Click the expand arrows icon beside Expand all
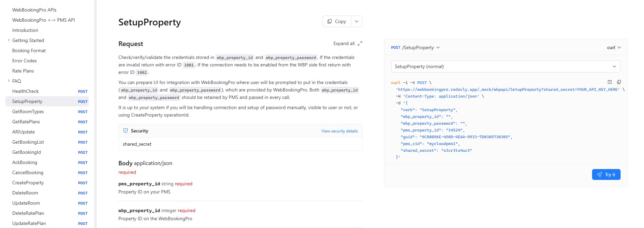644x228 pixels. [360, 43]
